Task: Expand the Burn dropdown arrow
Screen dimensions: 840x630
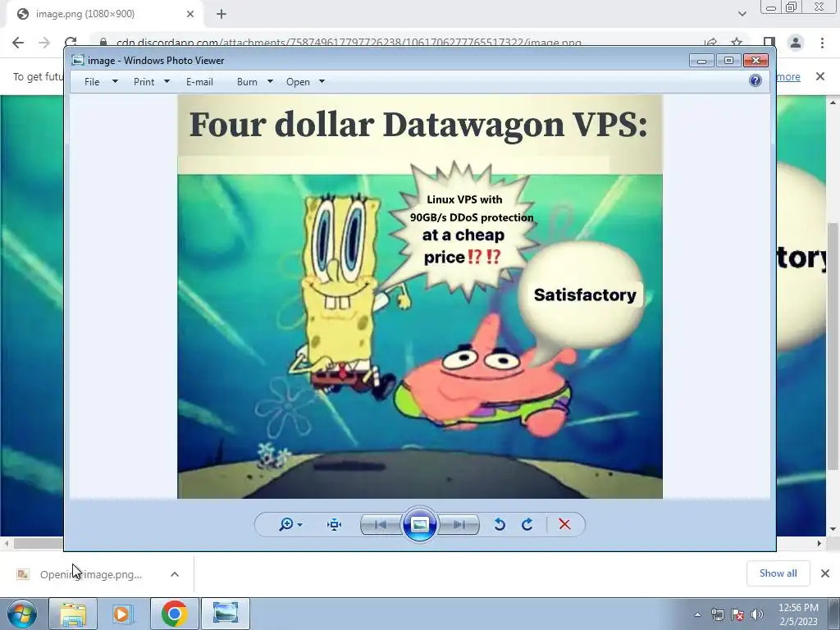Action: 270,81
